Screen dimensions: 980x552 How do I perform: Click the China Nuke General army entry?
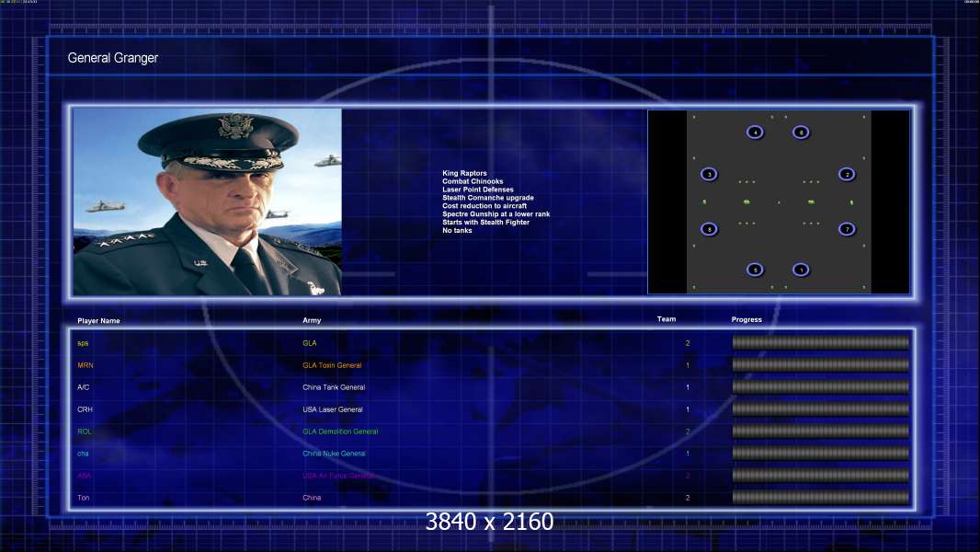(334, 454)
